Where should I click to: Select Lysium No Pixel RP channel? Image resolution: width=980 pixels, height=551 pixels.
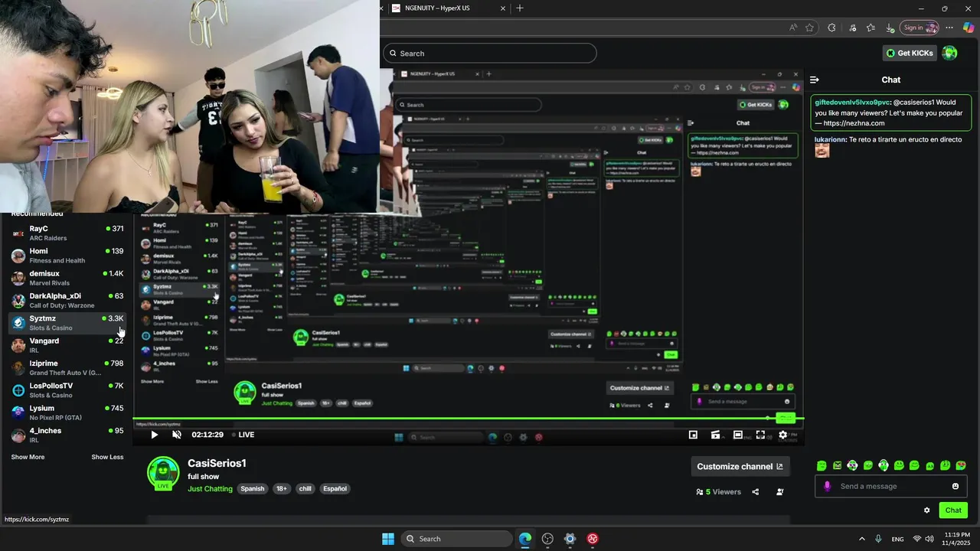coord(67,412)
